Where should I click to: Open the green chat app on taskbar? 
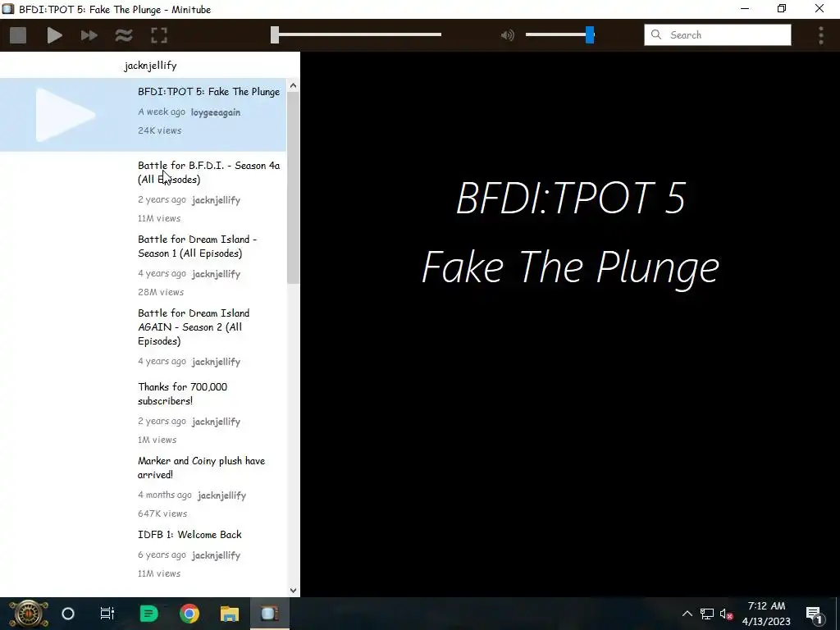click(x=148, y=614)
